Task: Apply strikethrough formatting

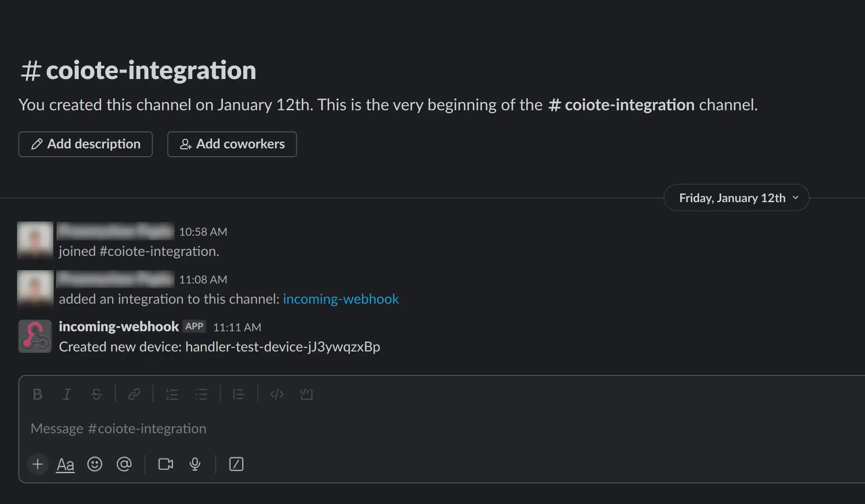Action: (x=97, y=394)
